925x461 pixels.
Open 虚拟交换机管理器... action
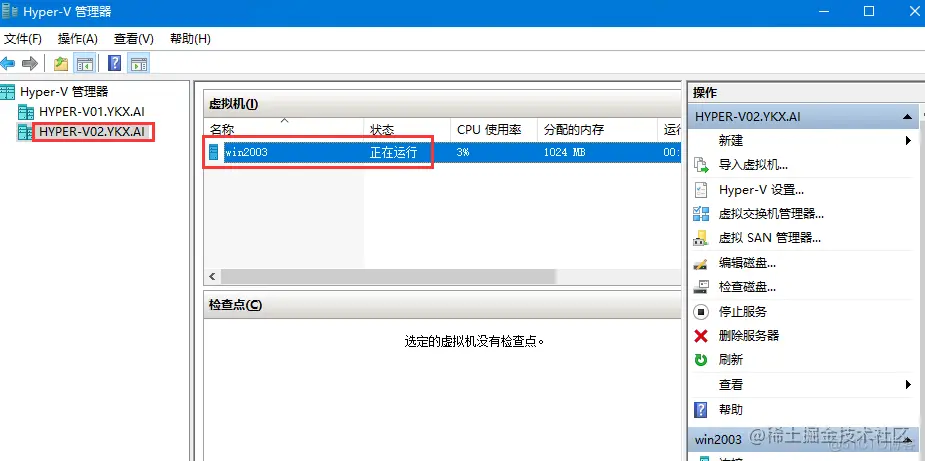click(771, 214)
